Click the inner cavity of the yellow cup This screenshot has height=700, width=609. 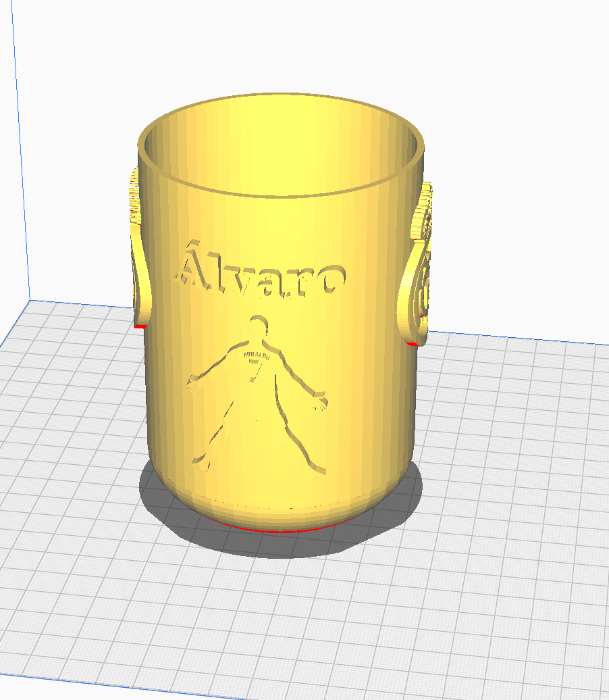281,145
